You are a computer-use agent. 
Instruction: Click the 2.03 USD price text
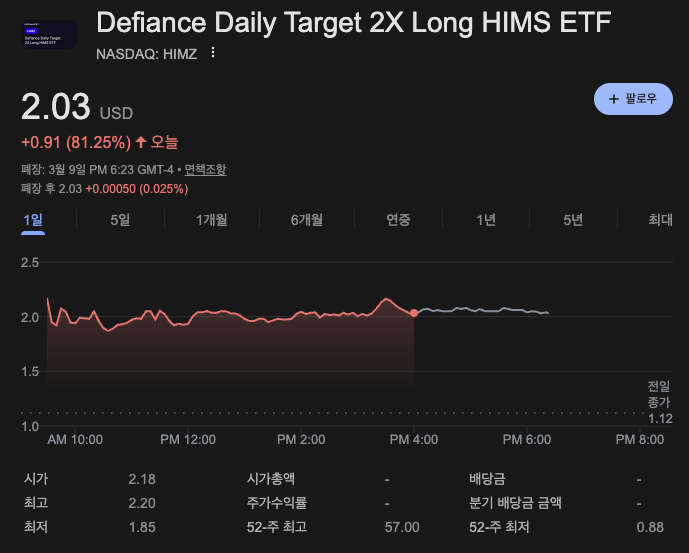point(77,107)
